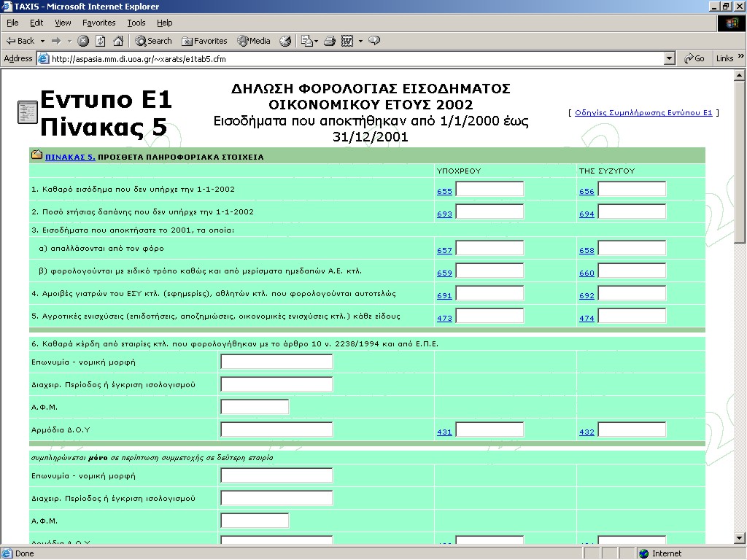This screenshot has width=747, height=560.
Task: Focus the input field for code 657
Action: (x=489, y=248)
